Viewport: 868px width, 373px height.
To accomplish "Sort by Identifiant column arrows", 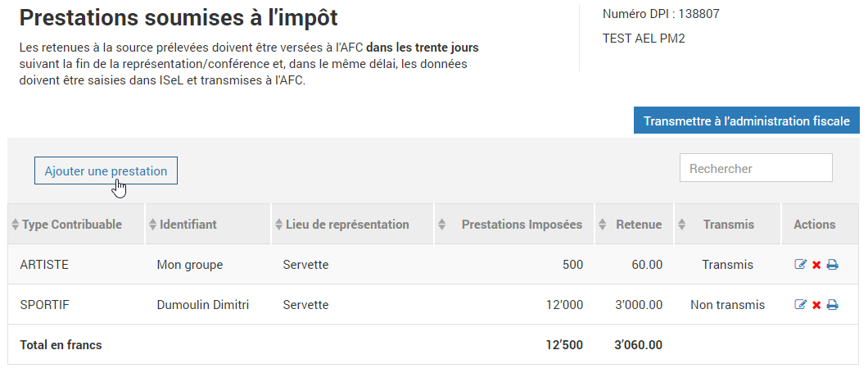I will [153, 225].
